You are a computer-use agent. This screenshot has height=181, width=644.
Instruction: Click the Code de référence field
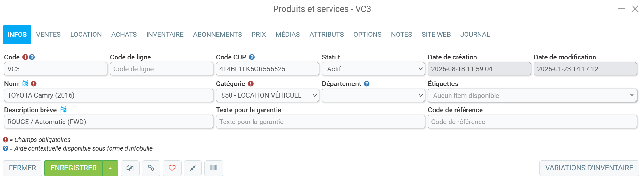532,122
